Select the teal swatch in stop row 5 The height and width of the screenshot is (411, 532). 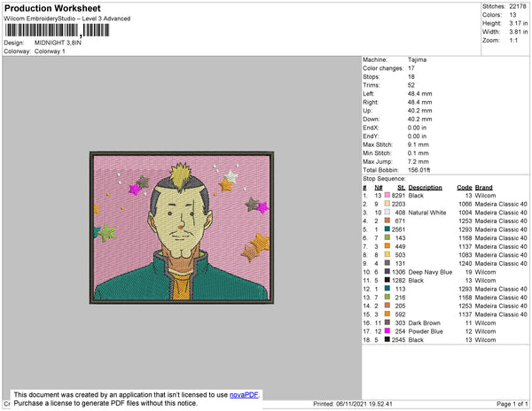387,229
